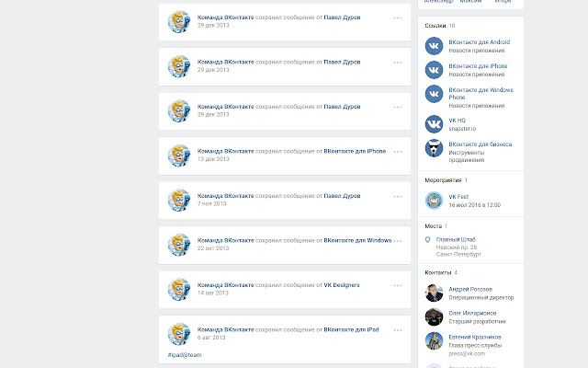Click the press@vk.com email

467,353
